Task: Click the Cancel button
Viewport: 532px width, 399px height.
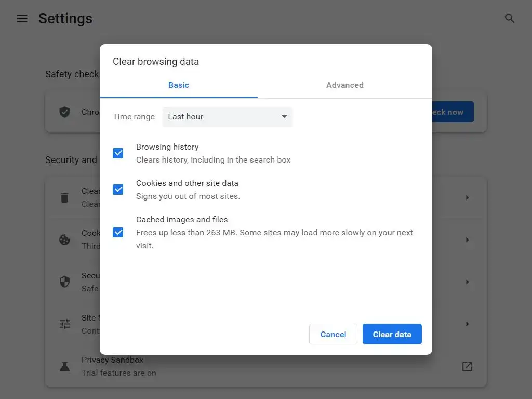Action: point(333,334)
